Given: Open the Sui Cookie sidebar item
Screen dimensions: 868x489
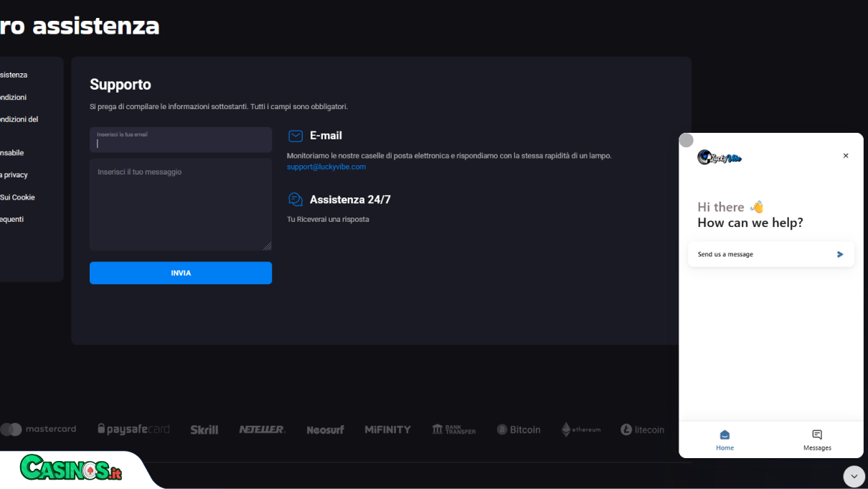Looking at the screenshot, I should coord(17,197).
